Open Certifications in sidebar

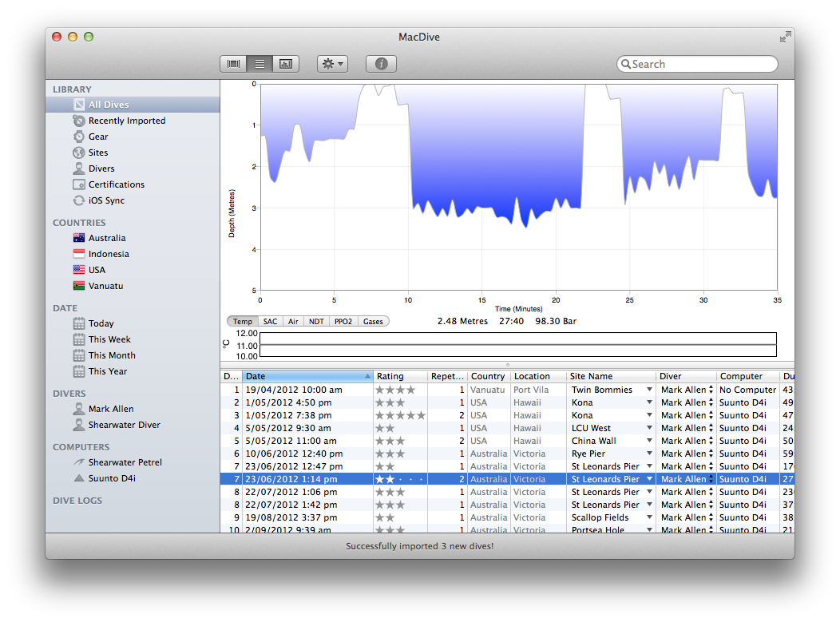[117, 184]
